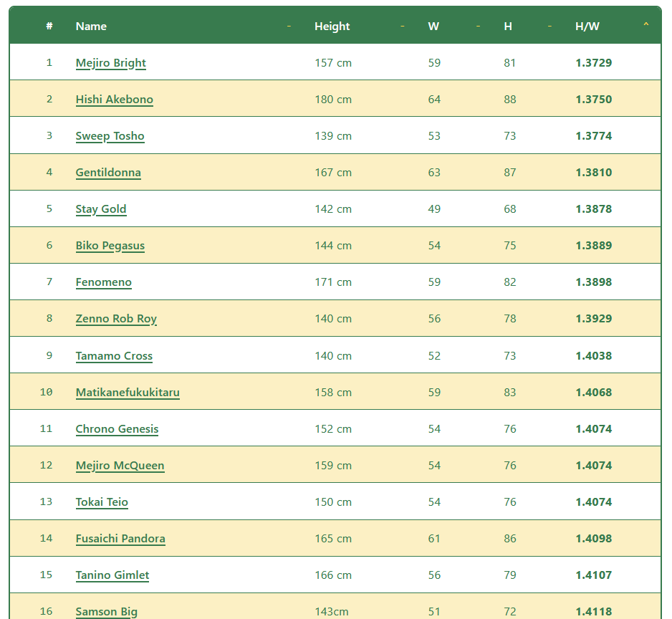
Task: Follow the Stay Gold link
Action: pos(101,209)
